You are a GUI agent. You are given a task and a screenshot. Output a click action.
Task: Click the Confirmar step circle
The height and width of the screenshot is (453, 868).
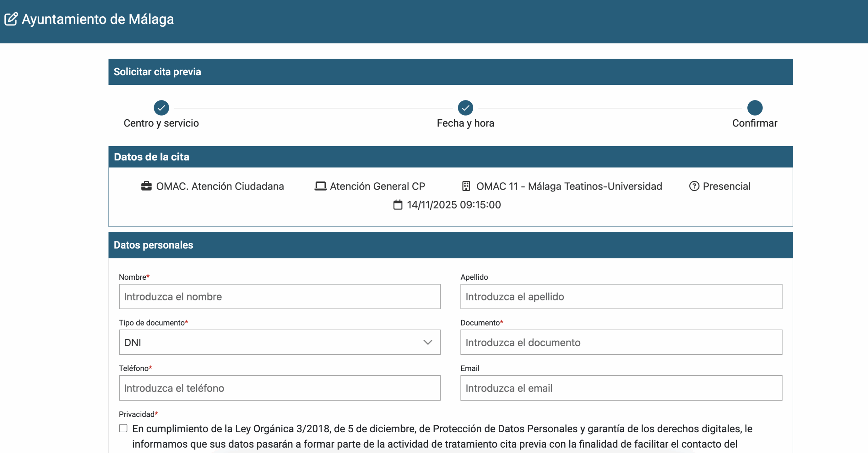pyautogui.click(x=755, y=108)
